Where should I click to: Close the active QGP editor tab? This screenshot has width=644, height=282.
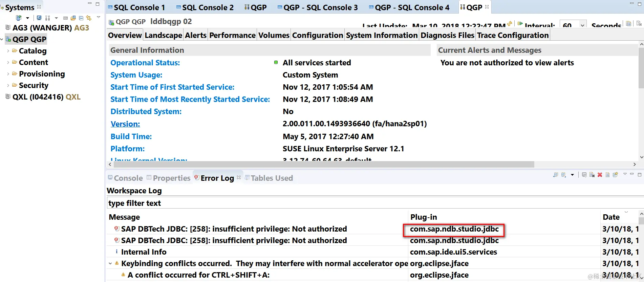coord(487,7)
